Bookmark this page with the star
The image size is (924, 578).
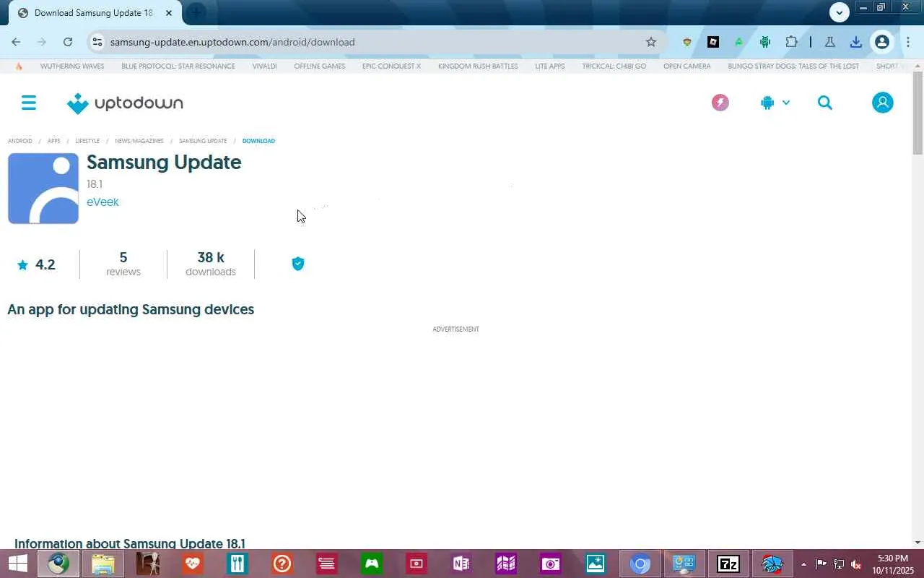click(x=651, y=42)
